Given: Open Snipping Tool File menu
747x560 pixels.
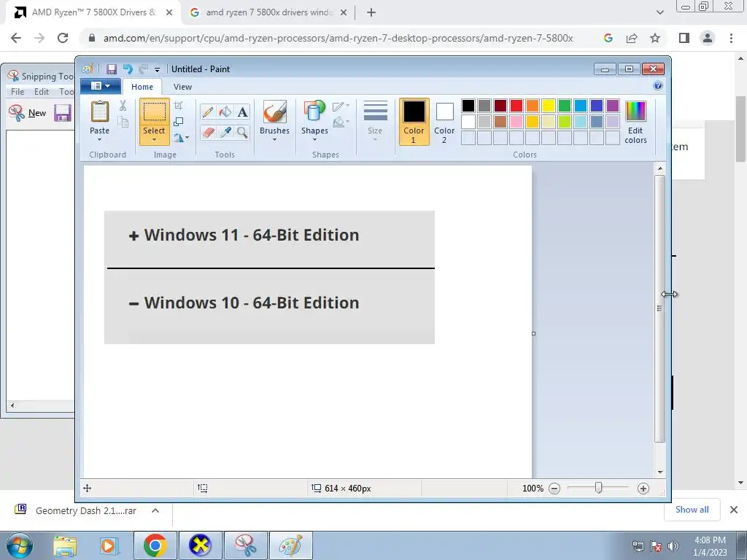Looking at the screenshot, I should click(x=18, y=91).
